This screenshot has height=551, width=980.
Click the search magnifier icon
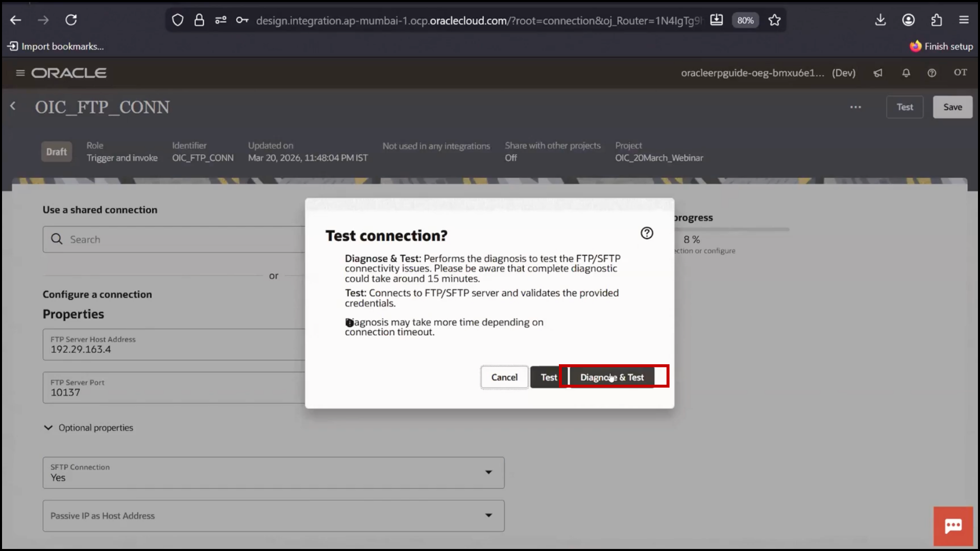[x=57, y=239]
